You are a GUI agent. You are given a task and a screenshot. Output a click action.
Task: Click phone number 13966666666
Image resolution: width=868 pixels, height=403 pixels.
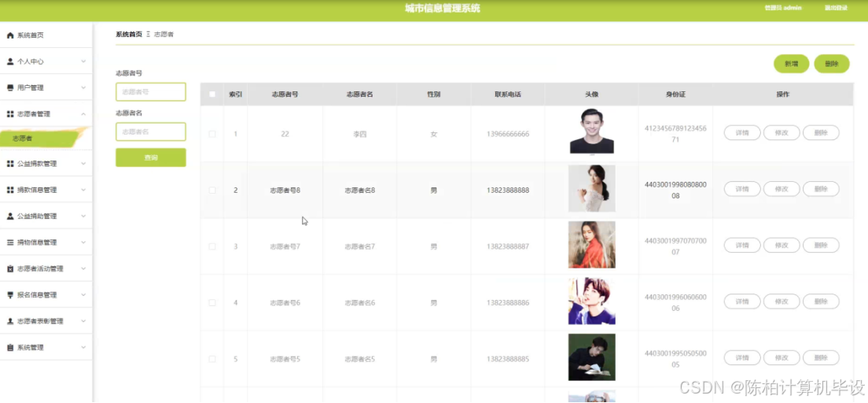click(x=508, y=134)
